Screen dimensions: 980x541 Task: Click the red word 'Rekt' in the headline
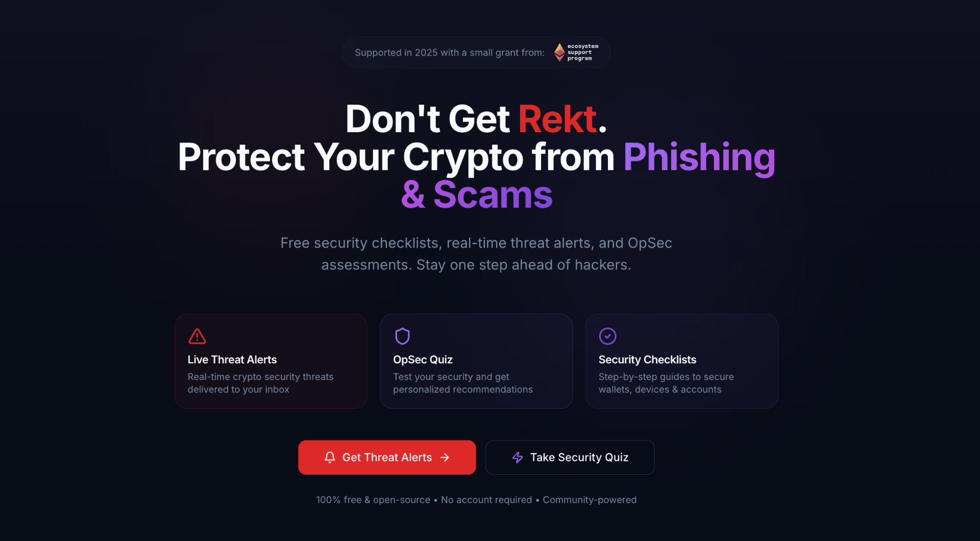[x=557, y=119]
